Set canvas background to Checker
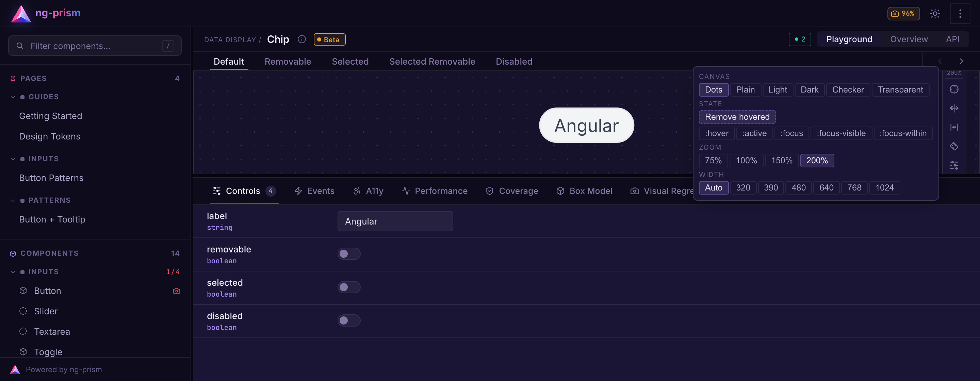Screen dimensions: 980x381 (x=848, y=90)
